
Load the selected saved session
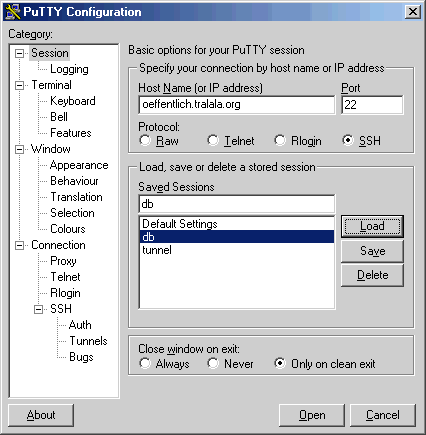coord(372,226)
